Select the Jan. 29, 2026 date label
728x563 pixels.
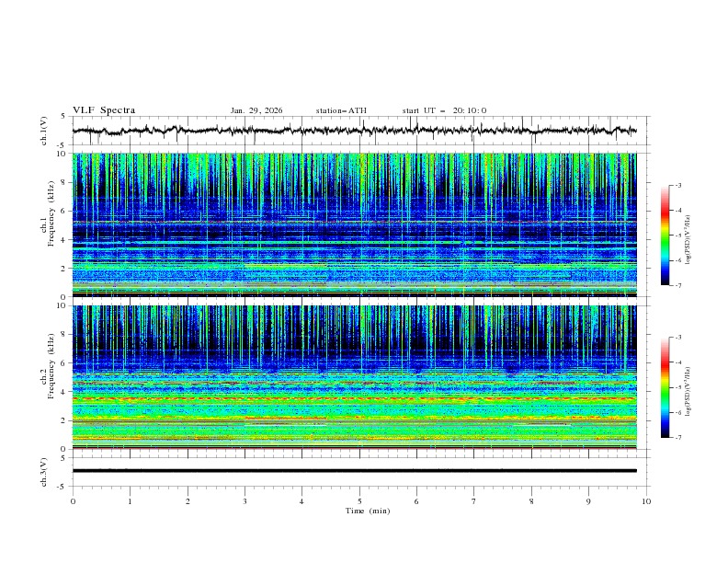(x=256, y=110)
